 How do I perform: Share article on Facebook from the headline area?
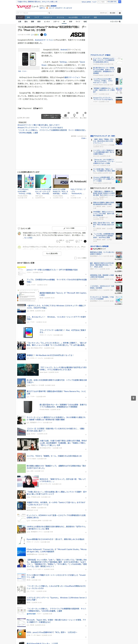(45, 35)
